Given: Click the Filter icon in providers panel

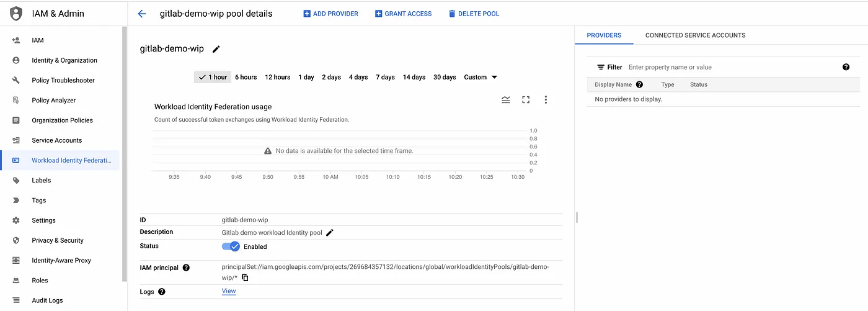Looking at the screenshot, I should point(601,67).
